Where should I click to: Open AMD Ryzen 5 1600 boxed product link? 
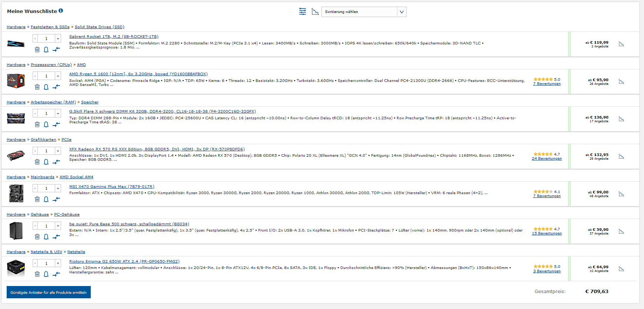(x=139, y=74)
